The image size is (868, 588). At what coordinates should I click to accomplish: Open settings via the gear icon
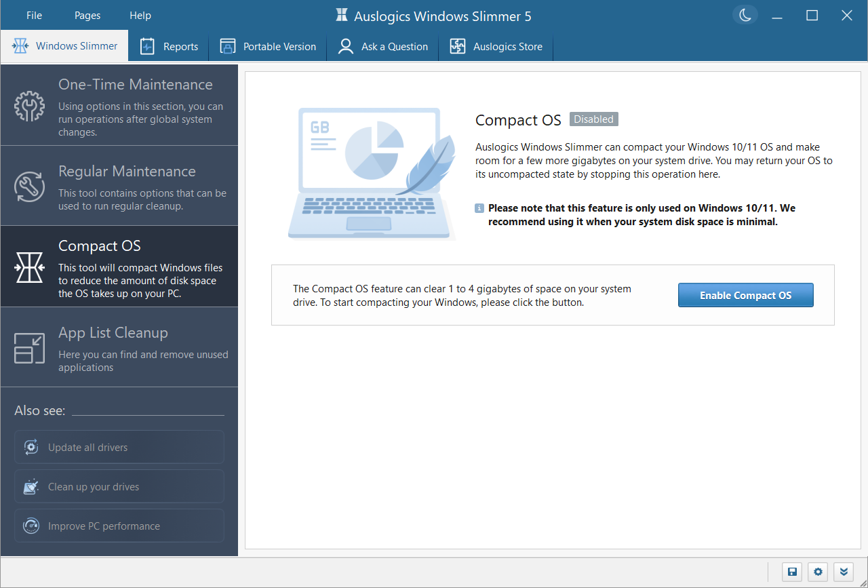pos(817,572)
